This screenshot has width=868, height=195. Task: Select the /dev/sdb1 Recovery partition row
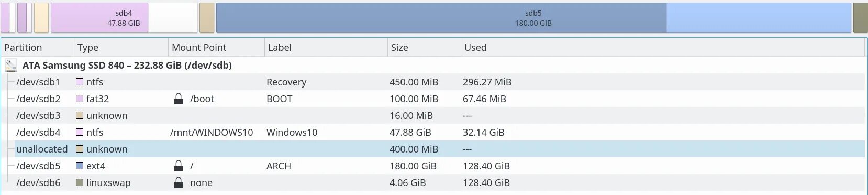pos(433,82)
